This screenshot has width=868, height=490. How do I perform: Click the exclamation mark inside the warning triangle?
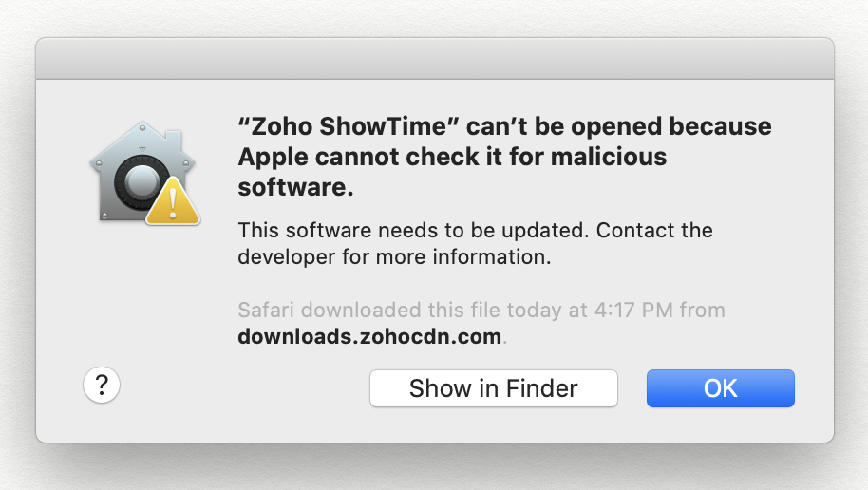(x=173, y=203)
